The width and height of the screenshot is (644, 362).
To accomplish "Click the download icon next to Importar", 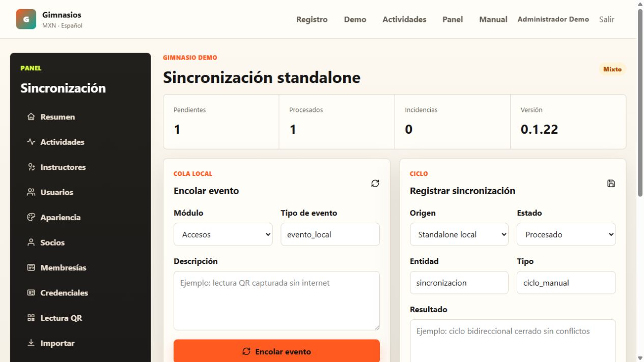I will pos(31,343).
